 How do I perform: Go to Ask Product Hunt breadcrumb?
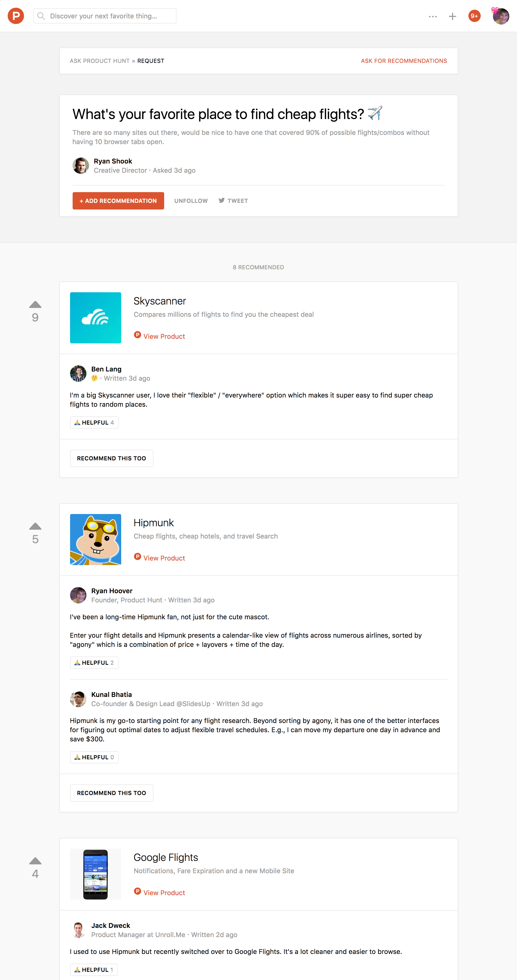coord(99,61)
